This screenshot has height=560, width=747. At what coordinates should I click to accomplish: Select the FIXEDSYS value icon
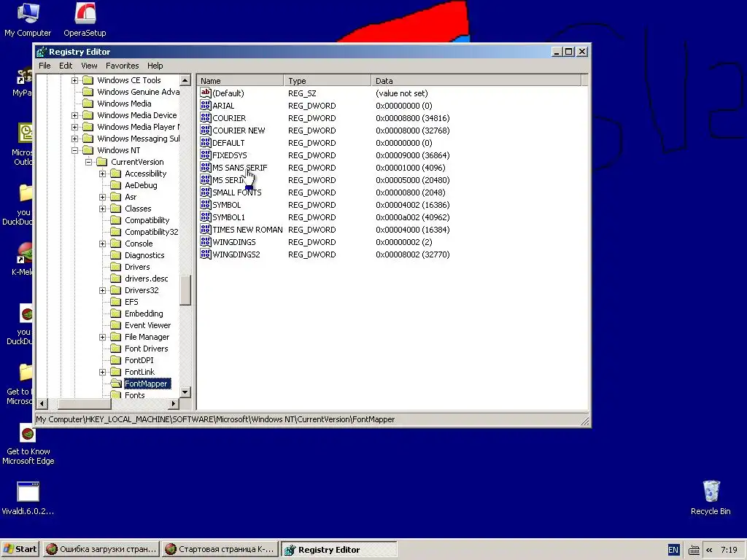tap(205, 155)
